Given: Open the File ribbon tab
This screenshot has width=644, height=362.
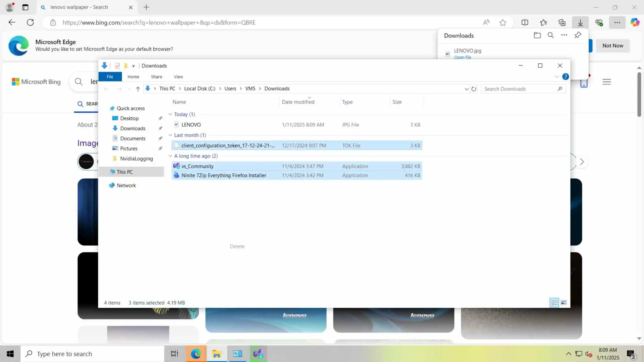Looking at the screenshot, I should (x=110, y=77).
